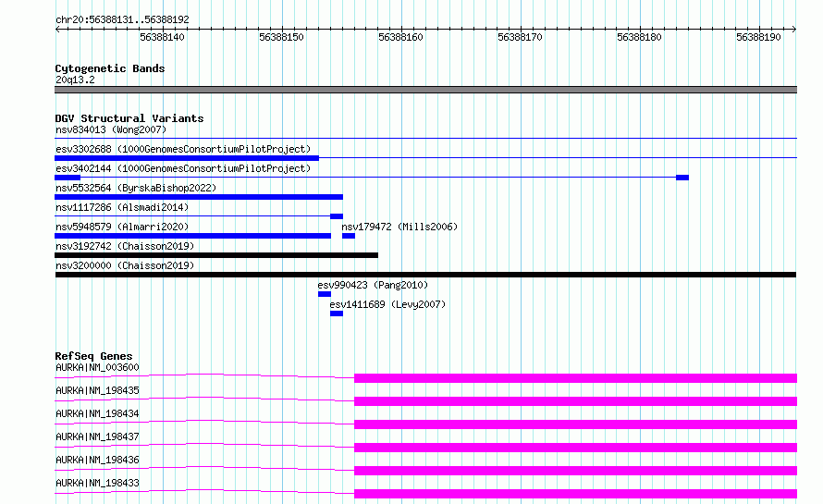Click the left arrow of the ruler
This screenshot has width=823, height=504.
click(57, 29)
